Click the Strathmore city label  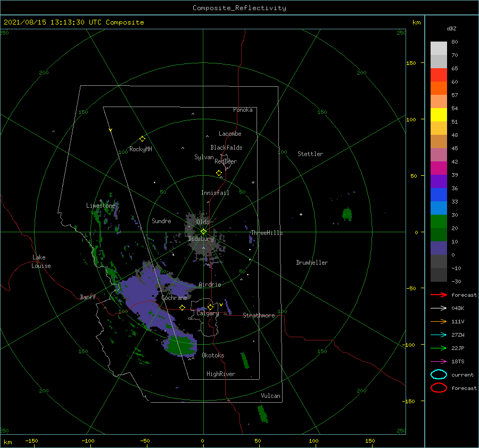[259, 315]
